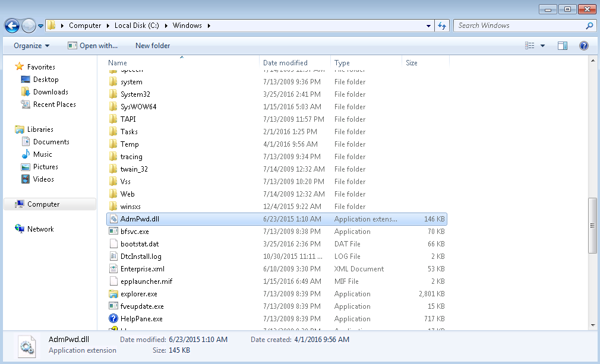Click the Search Windows input field

click(520, 26)
